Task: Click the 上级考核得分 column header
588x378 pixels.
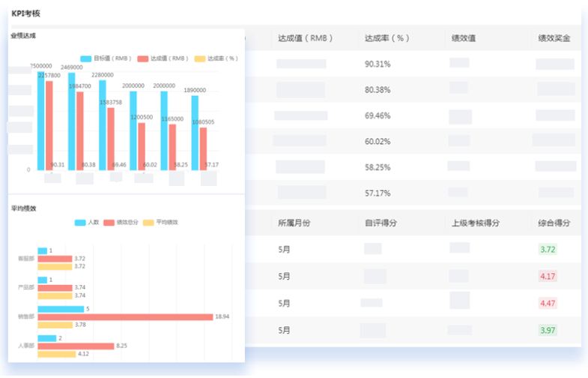Action: pyautogui.click(x=476, y=223)
